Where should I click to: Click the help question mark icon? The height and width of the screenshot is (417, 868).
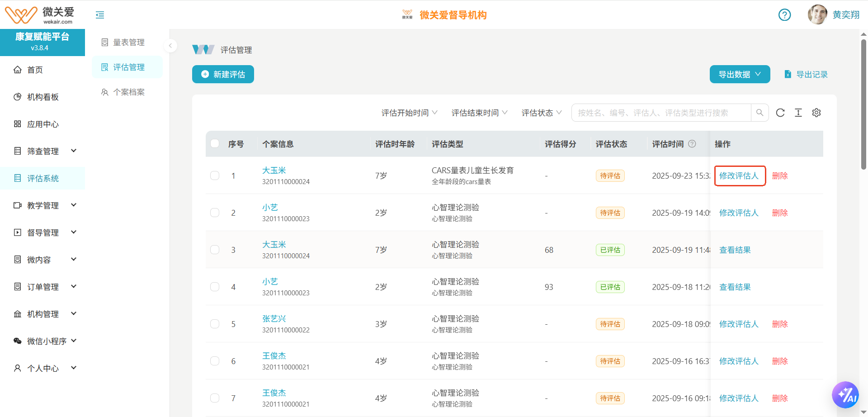pos(784,15)
